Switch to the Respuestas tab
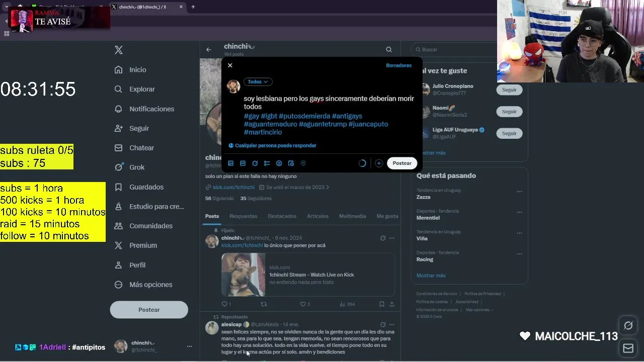This screenshot has width=644, height=362. tap(243, 216)
